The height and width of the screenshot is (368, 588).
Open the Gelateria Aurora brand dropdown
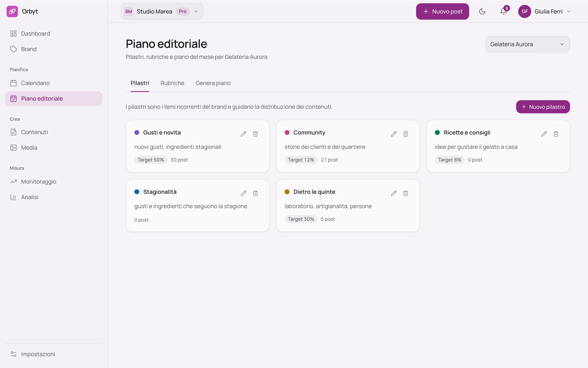(527, 44)
